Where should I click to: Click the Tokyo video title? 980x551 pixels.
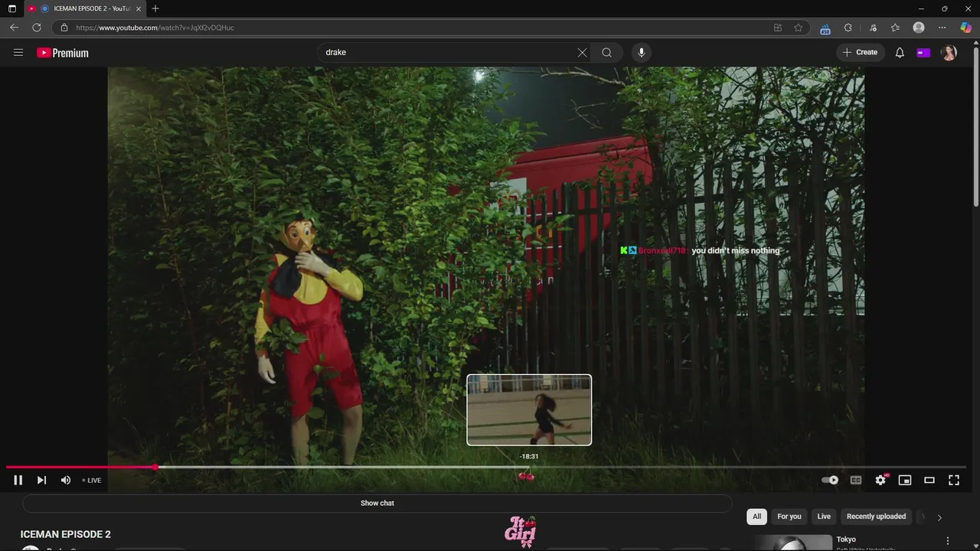pos(846,540)
